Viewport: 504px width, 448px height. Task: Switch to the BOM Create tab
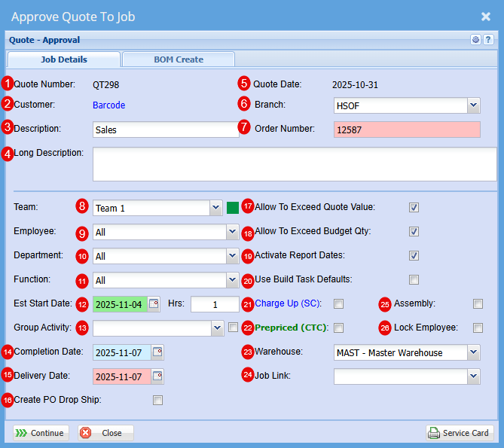click(179, 59)
